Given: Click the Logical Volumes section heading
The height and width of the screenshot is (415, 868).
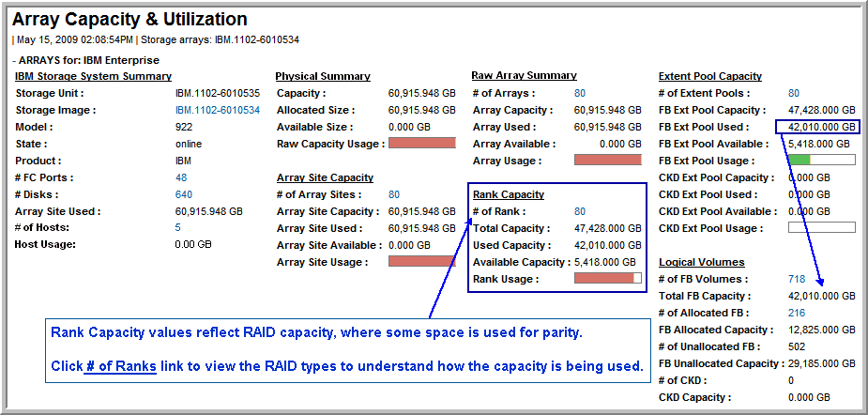Looking at the screenshot, I should tap(701, 262).
